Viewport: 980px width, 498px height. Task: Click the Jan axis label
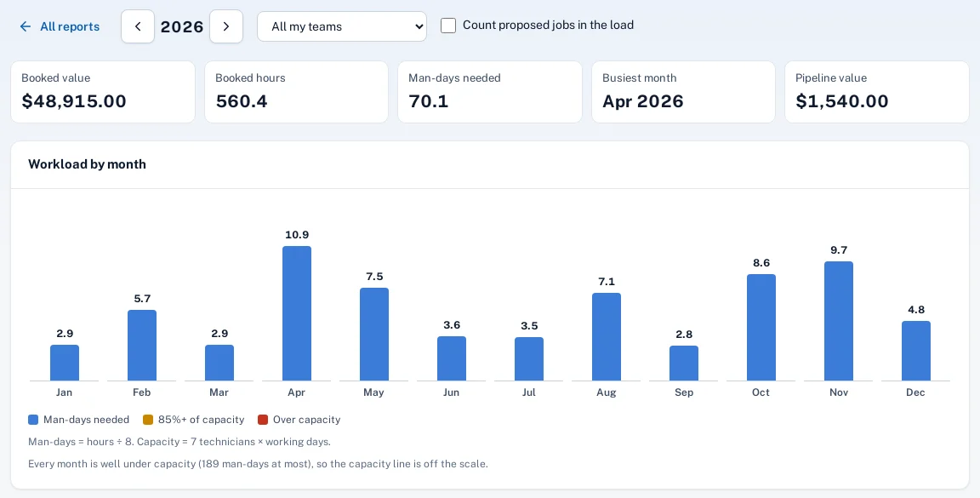click(64, 393)
